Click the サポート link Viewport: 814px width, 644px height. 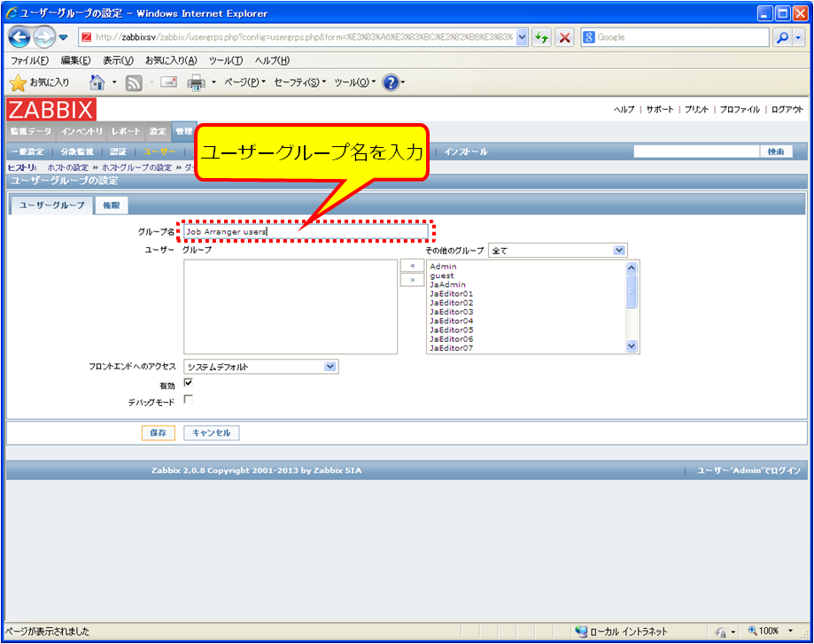click(x=660, y=109)
